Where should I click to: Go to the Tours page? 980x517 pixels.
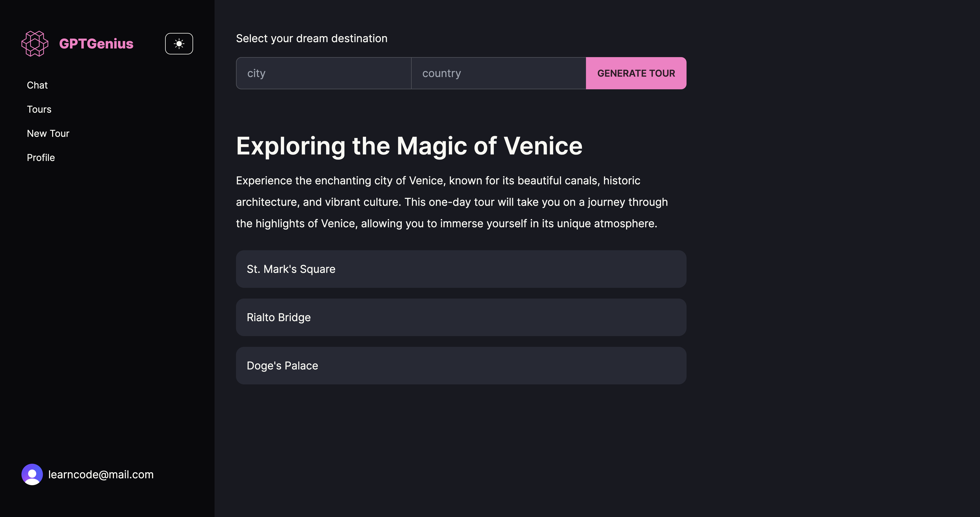point(39,109)
